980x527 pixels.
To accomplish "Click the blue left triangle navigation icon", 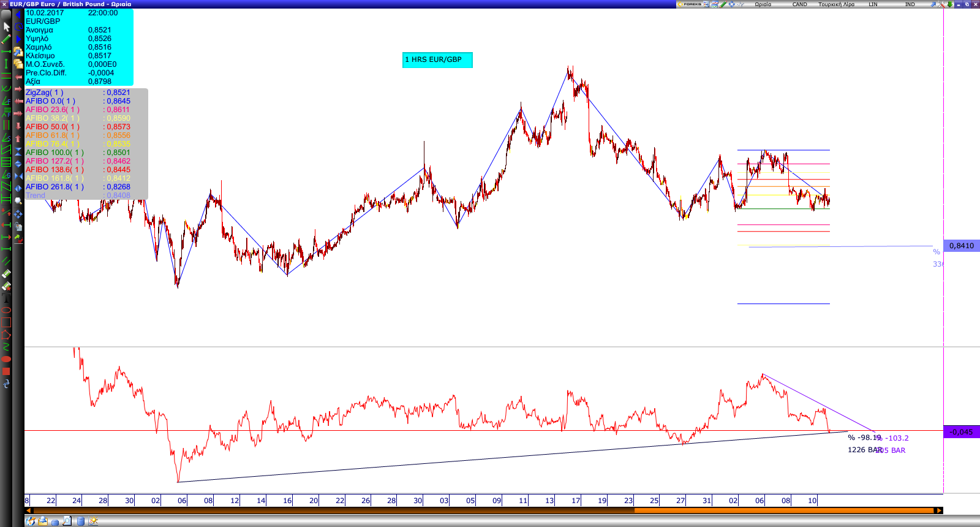I will (18, 15).
